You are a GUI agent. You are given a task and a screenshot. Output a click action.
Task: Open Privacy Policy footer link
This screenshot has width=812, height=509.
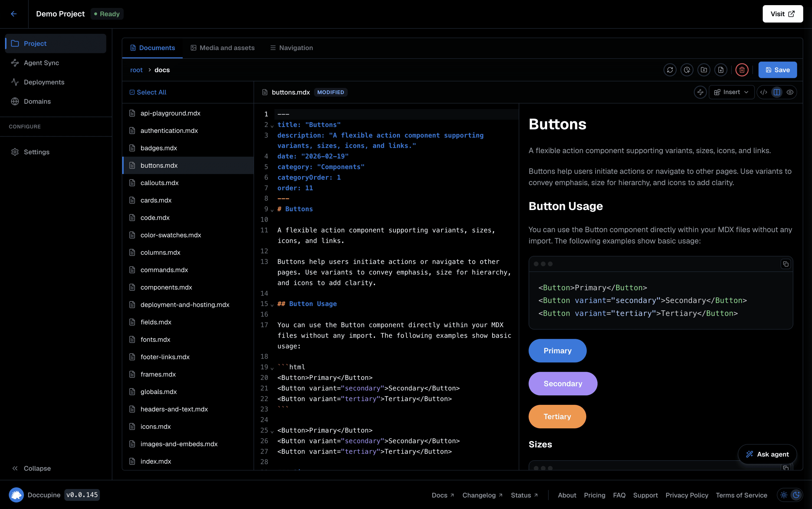[687, 495]
